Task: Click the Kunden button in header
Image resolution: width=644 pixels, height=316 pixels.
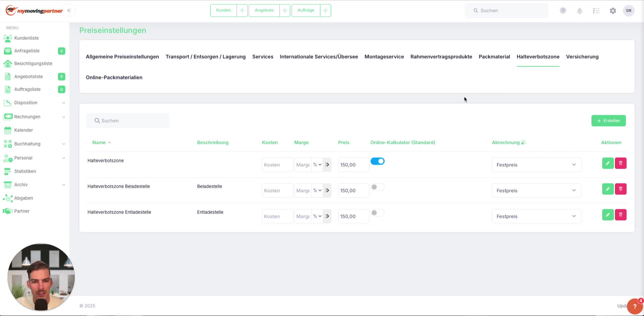Action: 224,10
